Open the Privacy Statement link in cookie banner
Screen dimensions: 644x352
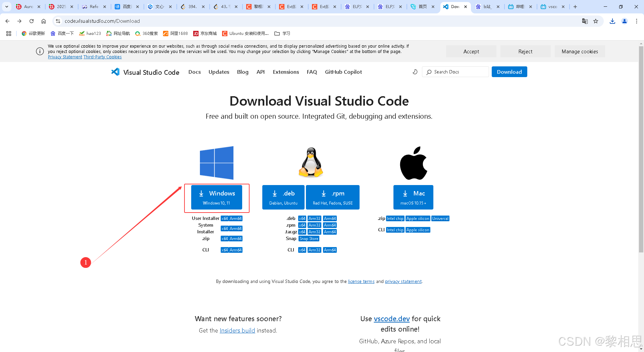(x=65, y=57)
